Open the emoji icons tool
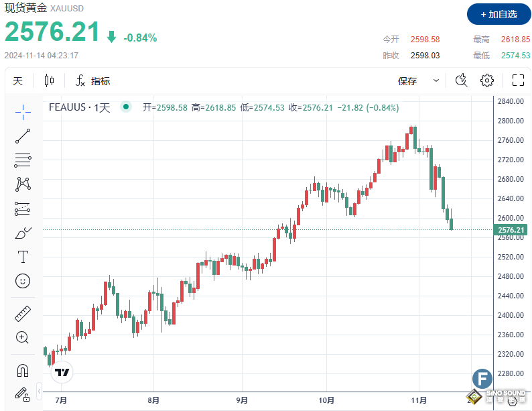The image size is (532, 411). click(x=23, y=281)
